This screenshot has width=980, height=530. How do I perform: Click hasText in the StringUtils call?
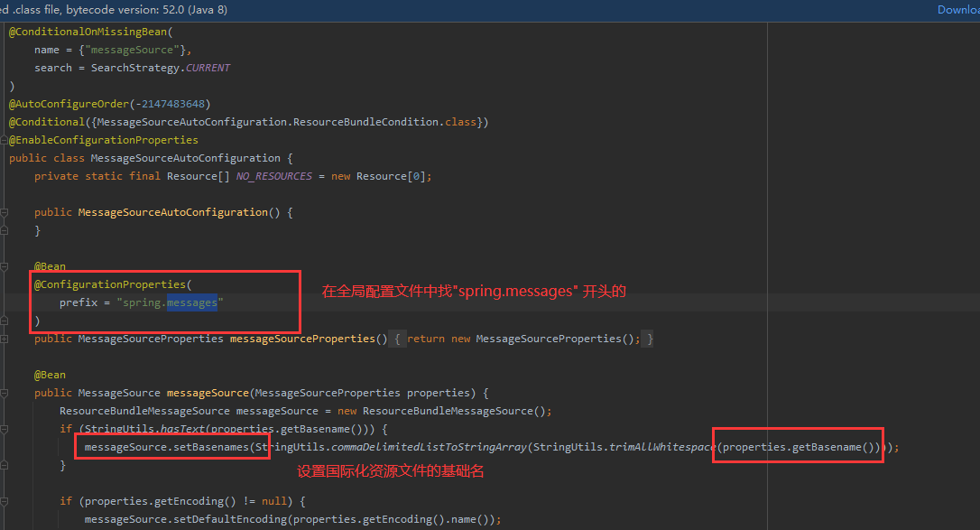[x=182, y=430]
